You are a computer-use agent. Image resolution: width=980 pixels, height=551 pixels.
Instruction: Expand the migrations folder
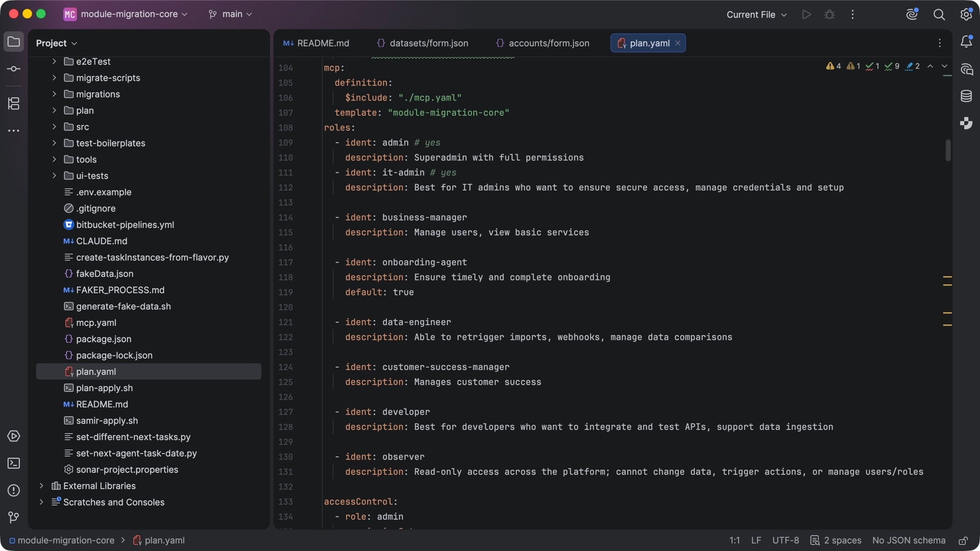tap(54, 94)
